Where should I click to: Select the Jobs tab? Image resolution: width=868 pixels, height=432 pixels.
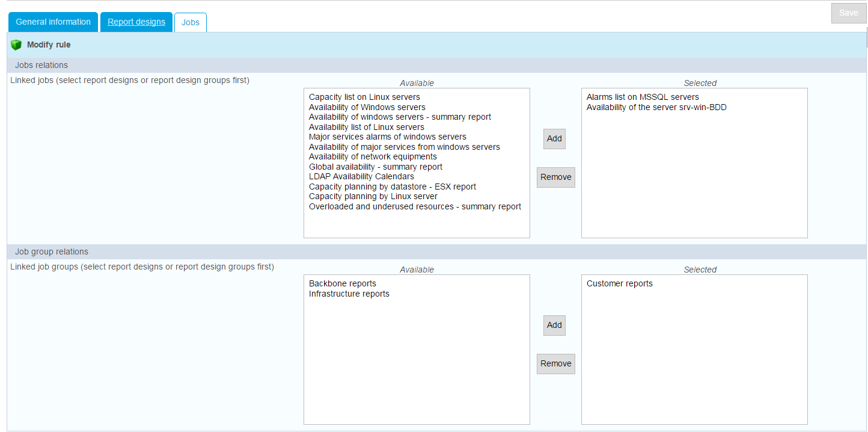click(x=191, y=22)
